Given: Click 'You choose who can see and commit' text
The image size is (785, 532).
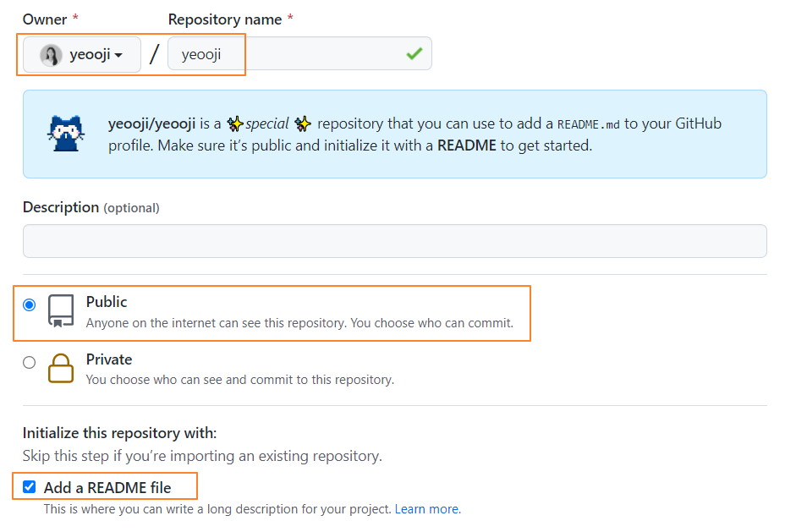Looking at the screenshot, I should point(240,380).
